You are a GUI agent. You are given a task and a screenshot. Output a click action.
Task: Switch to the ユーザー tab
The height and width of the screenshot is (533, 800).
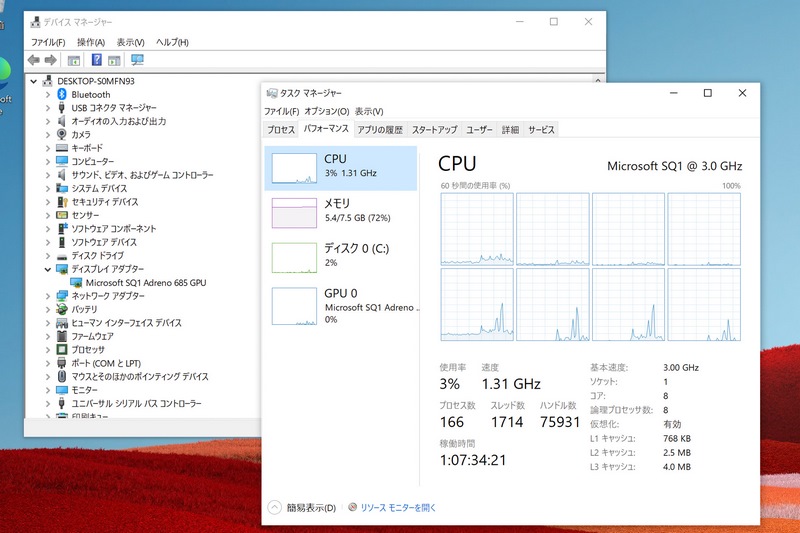pos(480,130)
